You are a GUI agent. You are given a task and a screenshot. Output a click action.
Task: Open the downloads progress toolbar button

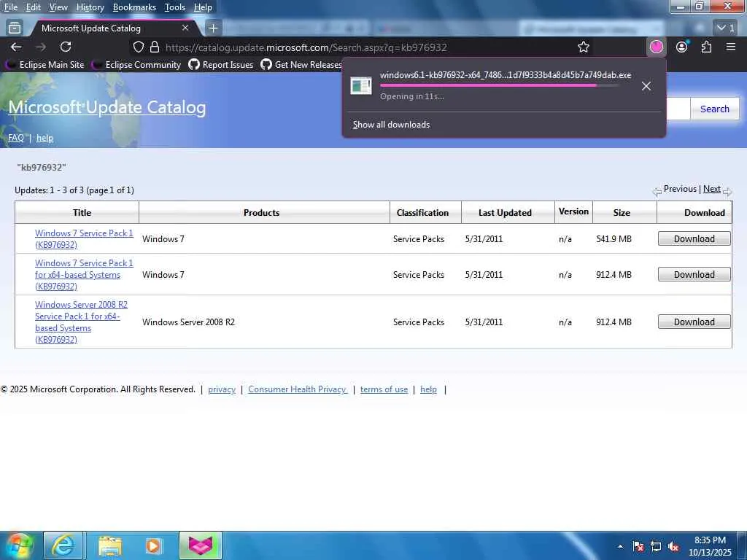(x=656, y=47)
